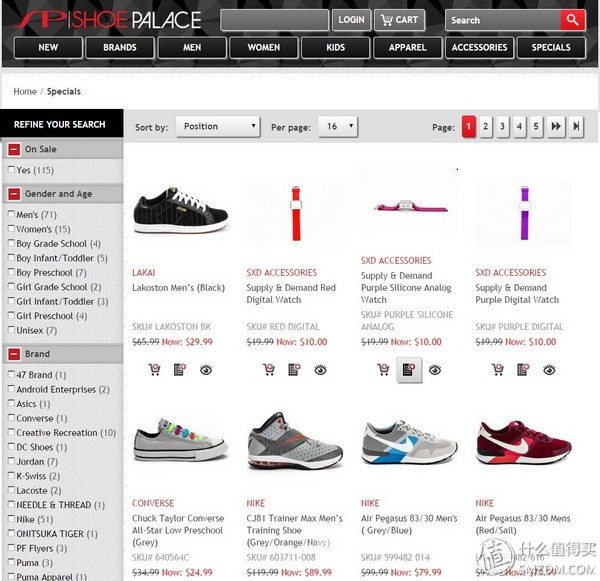Open the SPECIALS menu
Screen dimensions: 600x581
[x=551, y=47]
